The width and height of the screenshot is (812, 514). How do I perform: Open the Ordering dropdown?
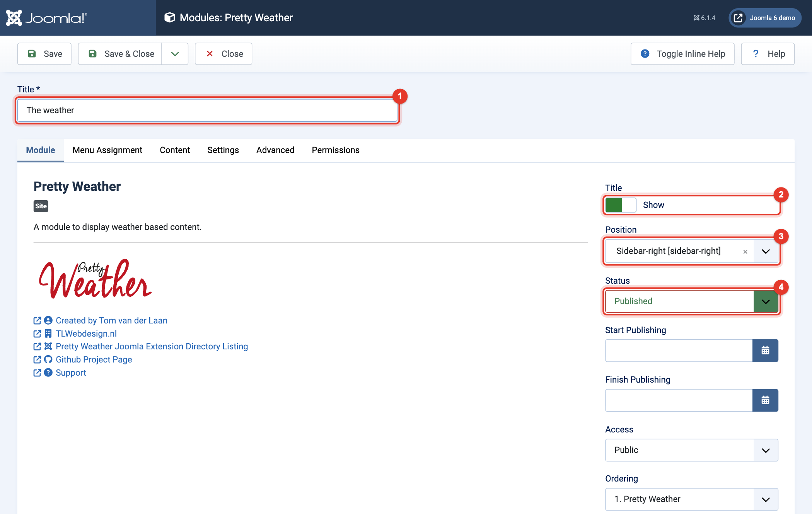click(692, 499)
